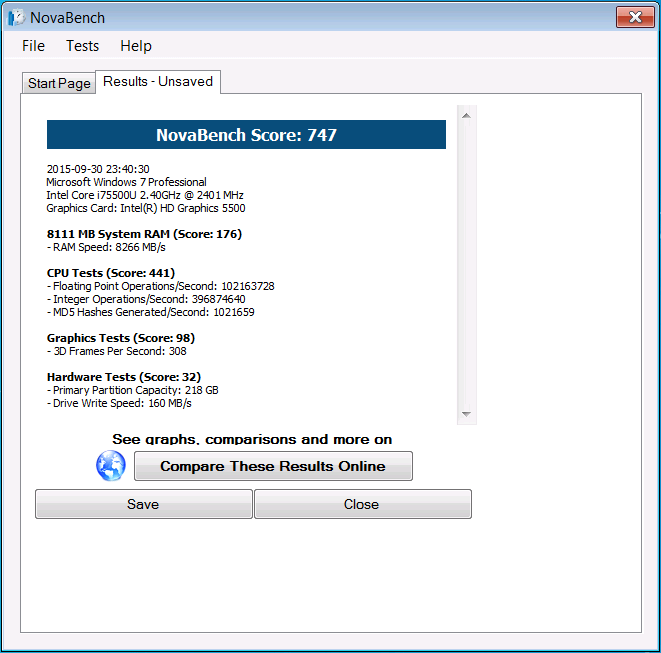Click the globe icon next to Compare
Image resolution: width=661 pixels, height=653 pixels.
tap(111, 466)
